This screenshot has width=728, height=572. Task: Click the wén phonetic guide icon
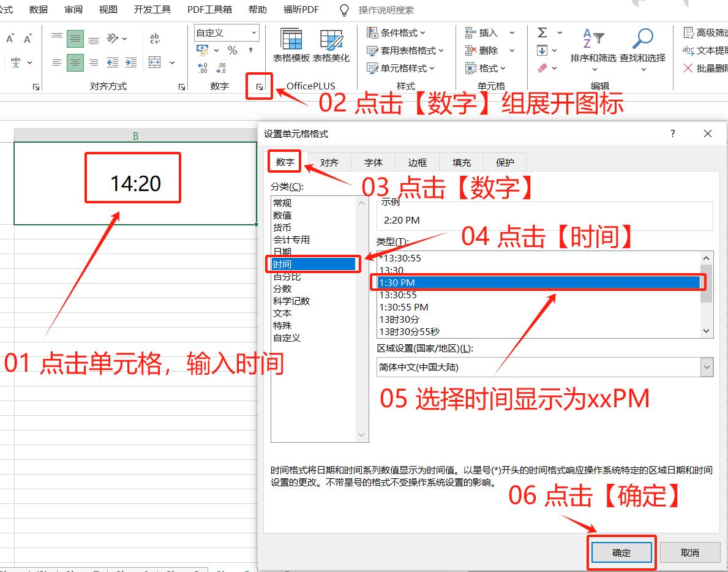coord(15,62)
